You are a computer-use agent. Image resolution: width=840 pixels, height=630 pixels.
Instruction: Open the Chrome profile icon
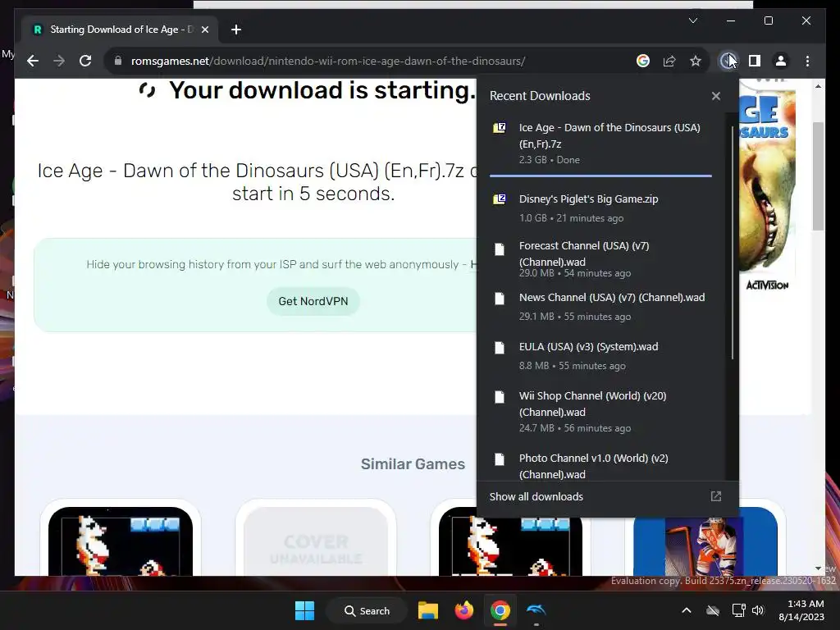pos(781,61)
